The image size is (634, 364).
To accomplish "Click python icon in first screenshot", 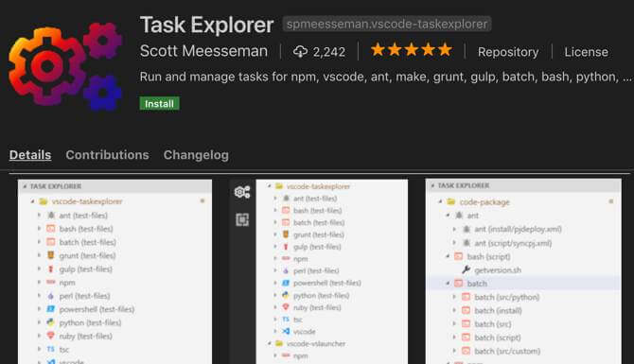I will [x=50, y=322].
